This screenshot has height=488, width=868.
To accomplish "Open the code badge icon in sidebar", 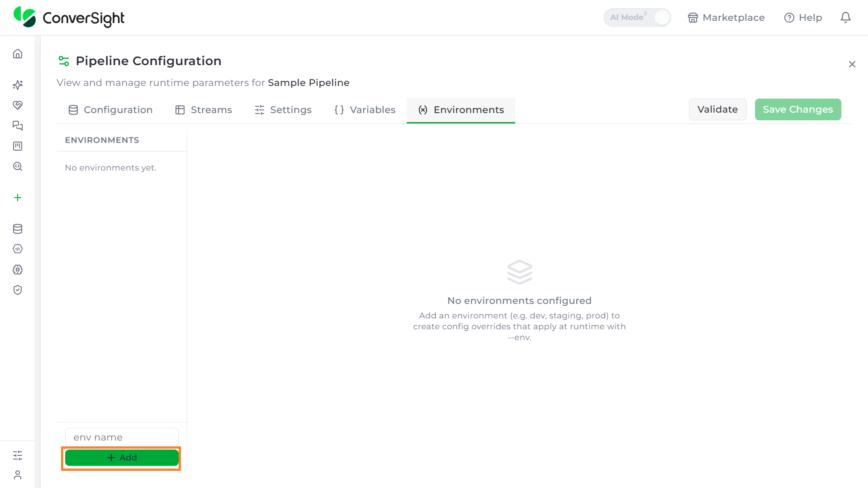I will tap(18, 249).
